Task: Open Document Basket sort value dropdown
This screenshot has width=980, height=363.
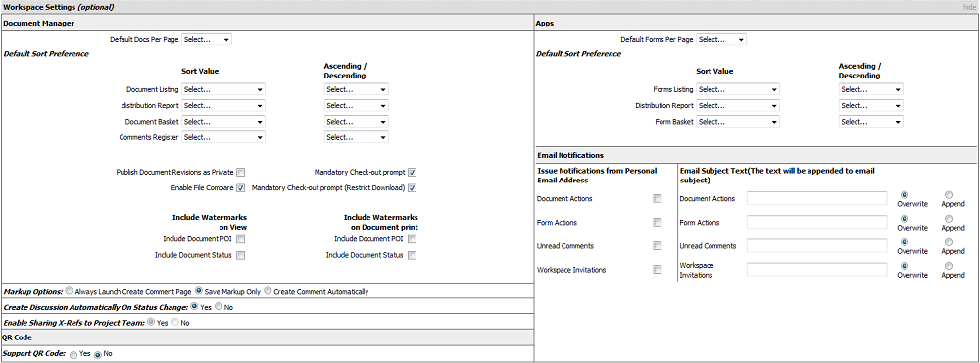Action: 223,122
